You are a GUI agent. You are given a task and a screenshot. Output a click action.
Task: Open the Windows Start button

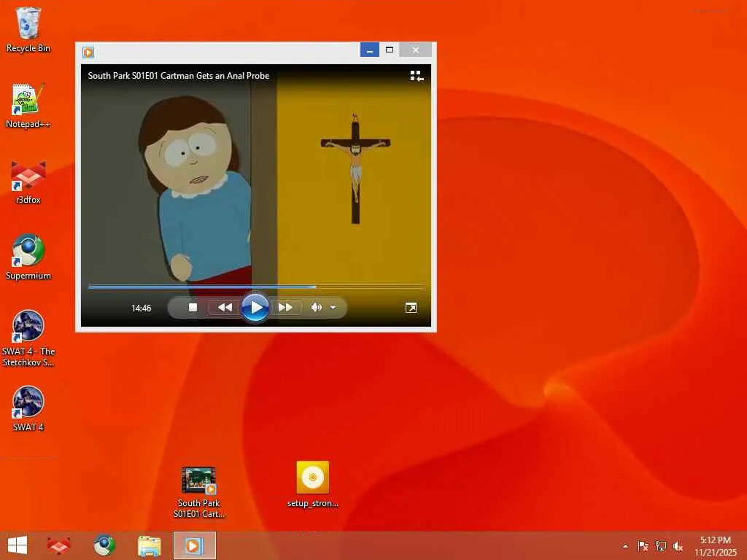point(18,545)
